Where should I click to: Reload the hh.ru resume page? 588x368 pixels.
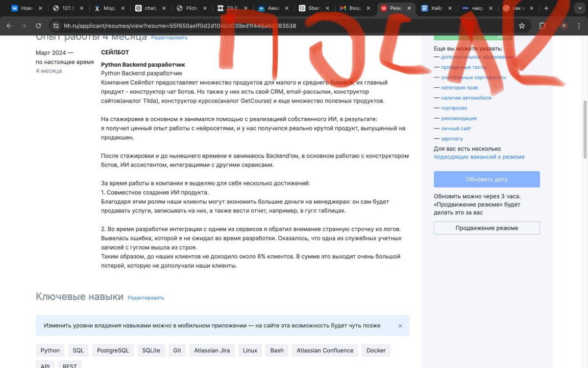pos(38,26)
